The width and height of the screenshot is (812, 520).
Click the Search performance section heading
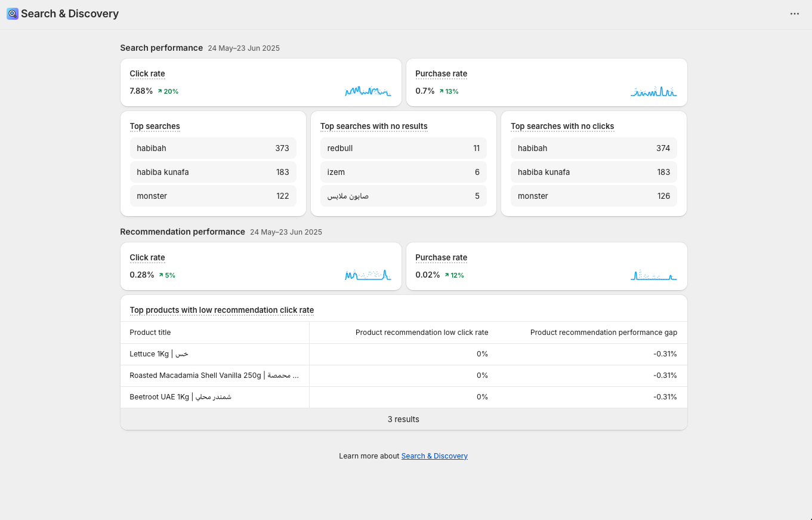click(x=162, y=48)
